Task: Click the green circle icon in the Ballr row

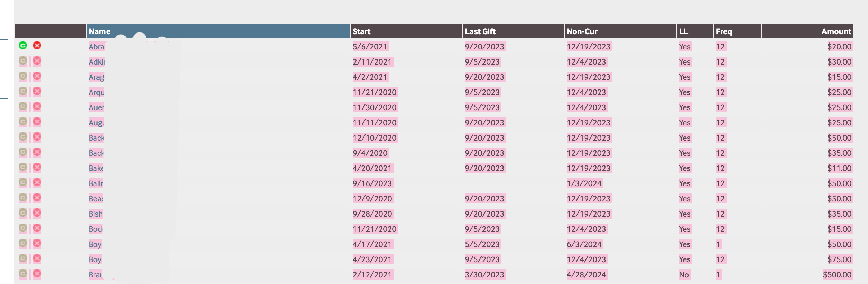Action: pyautogui.click(x=23, y=182)
